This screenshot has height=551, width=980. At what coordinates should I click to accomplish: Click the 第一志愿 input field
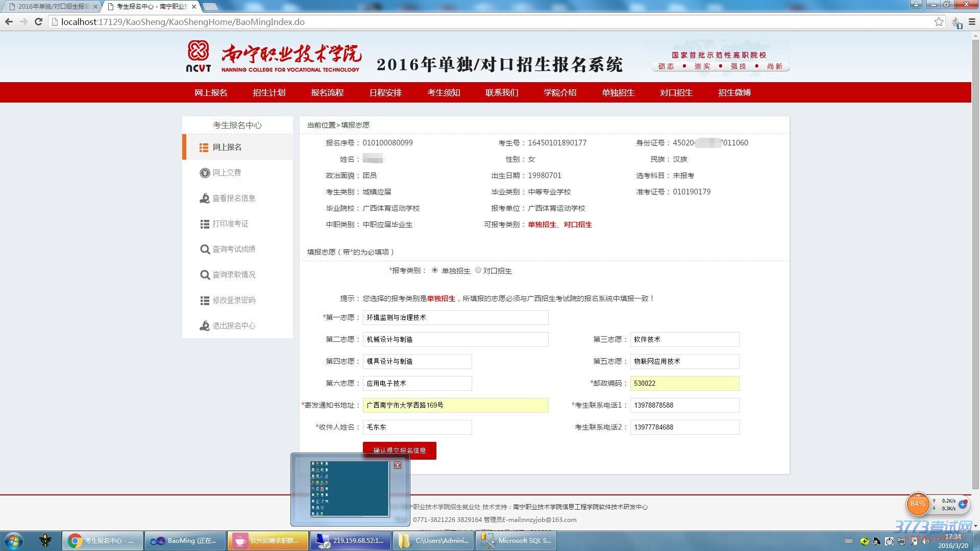click(455, 317)
